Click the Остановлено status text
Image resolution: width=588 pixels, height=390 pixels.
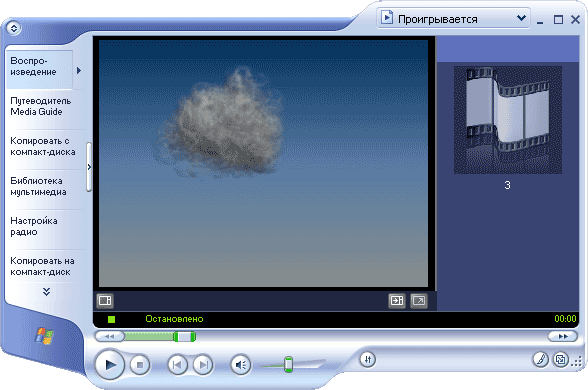coord(174,319)
